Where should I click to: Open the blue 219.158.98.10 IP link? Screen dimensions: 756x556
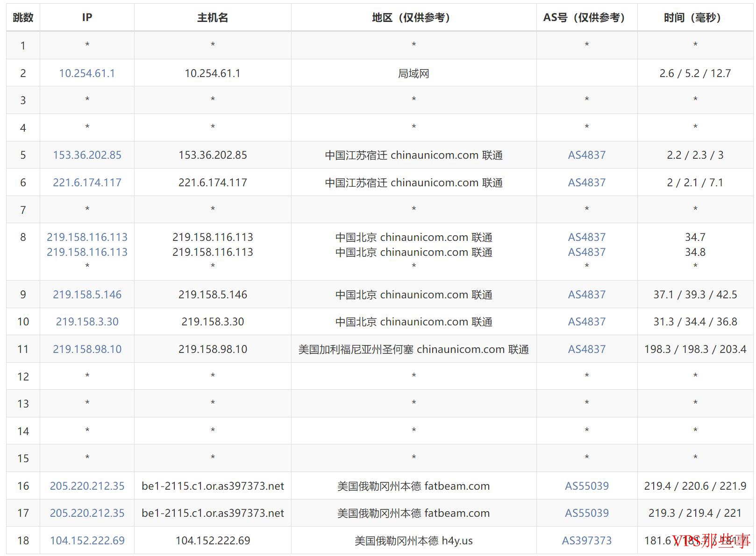tap(87, 349)
